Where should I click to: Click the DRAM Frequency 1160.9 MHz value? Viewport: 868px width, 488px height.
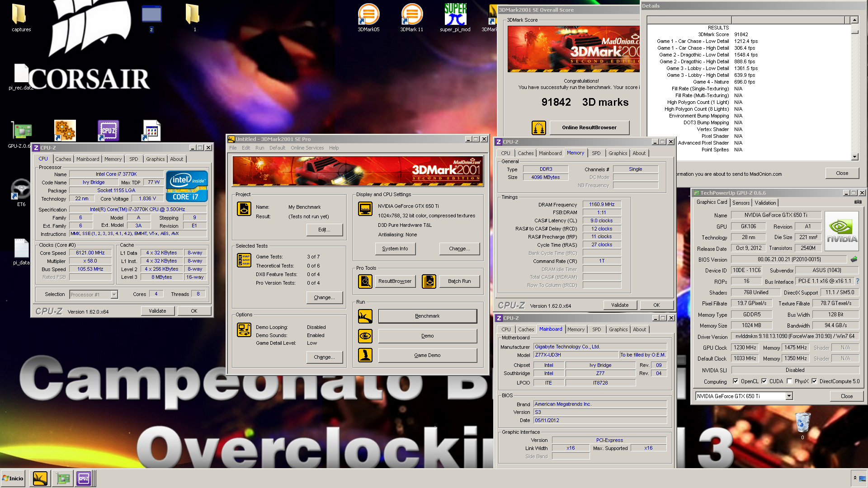(602, 204)
